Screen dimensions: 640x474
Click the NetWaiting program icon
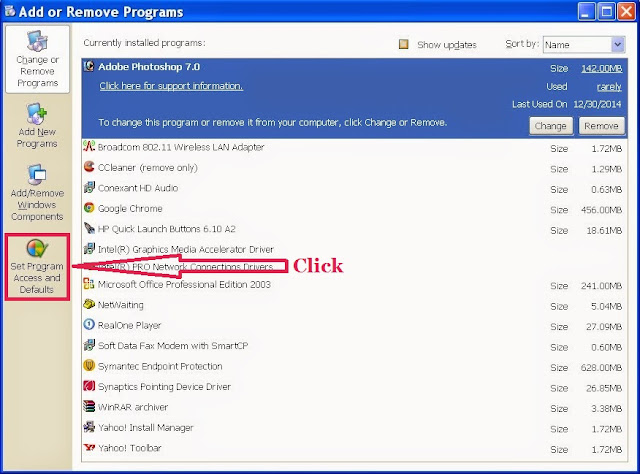click(89, 304)
